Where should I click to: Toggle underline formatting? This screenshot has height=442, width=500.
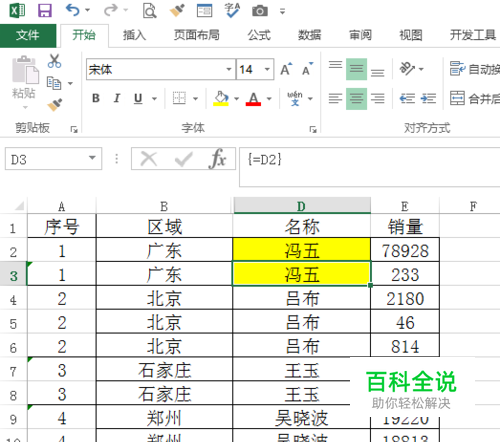click(x=138, y=98)
